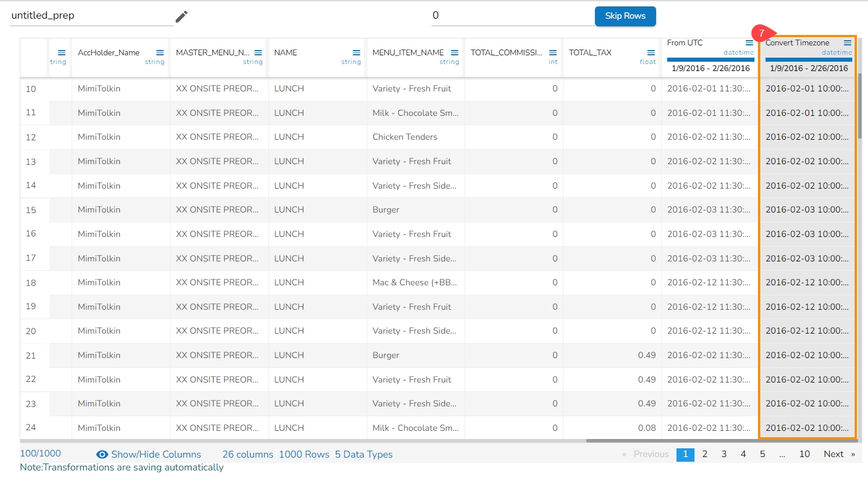Click the Skip Rows button
The height and width of the screenshot is (485, 868).
point(625,16)
